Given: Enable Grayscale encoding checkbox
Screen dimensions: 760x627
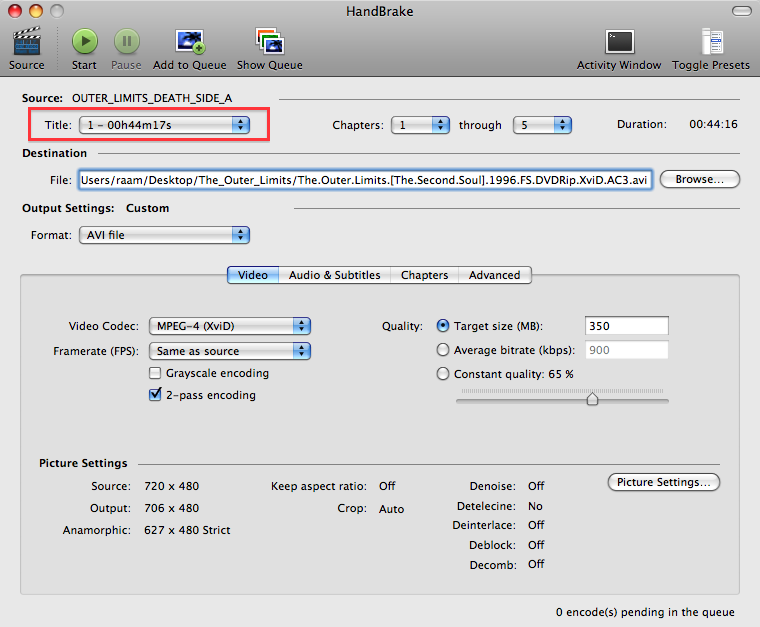Looking at the screenshot, I should click(x=155, y=373).
